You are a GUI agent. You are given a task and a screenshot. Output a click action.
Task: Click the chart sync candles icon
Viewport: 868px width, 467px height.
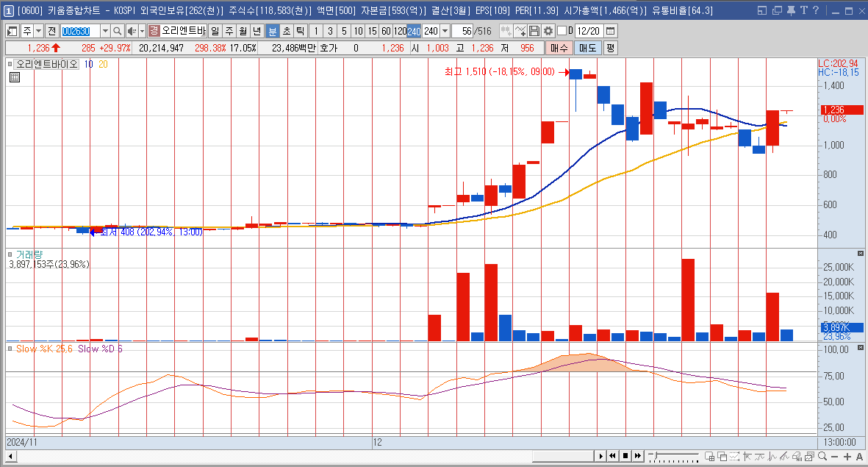click(506, 31)
